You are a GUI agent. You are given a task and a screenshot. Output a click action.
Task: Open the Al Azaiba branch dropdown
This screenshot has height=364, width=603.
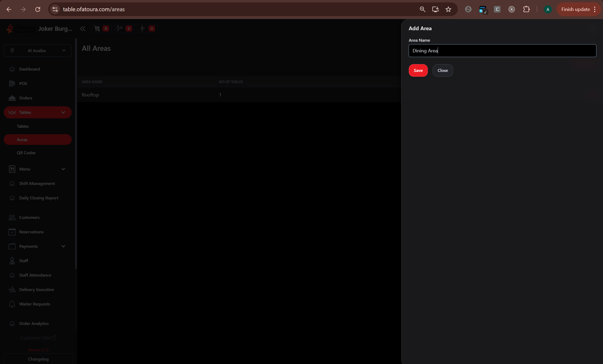(x=38, y=51)
